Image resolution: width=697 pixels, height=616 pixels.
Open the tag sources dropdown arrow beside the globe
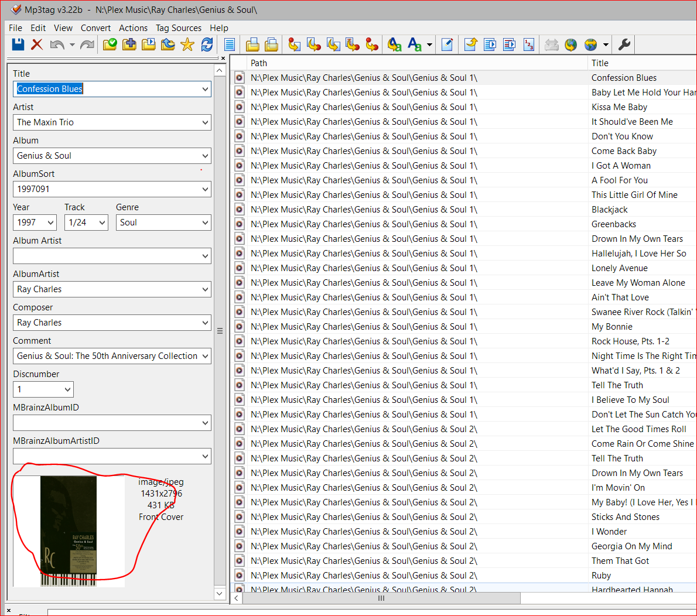click(x=606, y=45)
